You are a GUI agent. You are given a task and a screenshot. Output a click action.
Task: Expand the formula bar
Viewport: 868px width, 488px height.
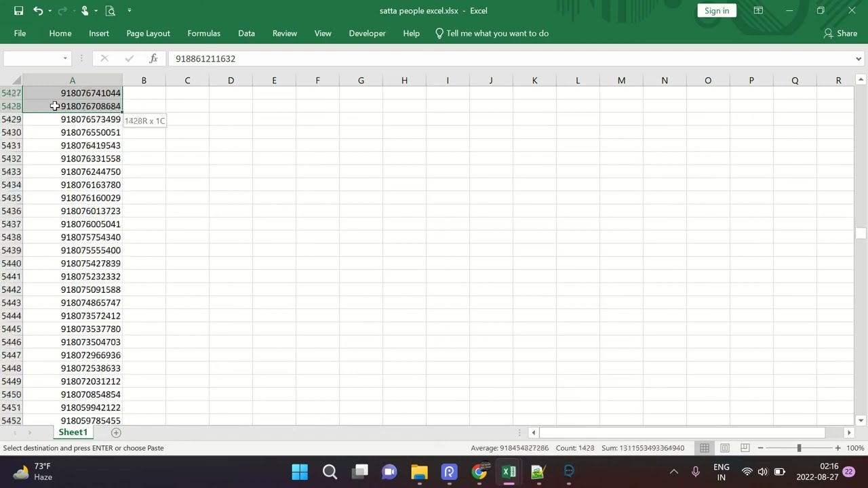pyautogui.click(x=859, y=59)
